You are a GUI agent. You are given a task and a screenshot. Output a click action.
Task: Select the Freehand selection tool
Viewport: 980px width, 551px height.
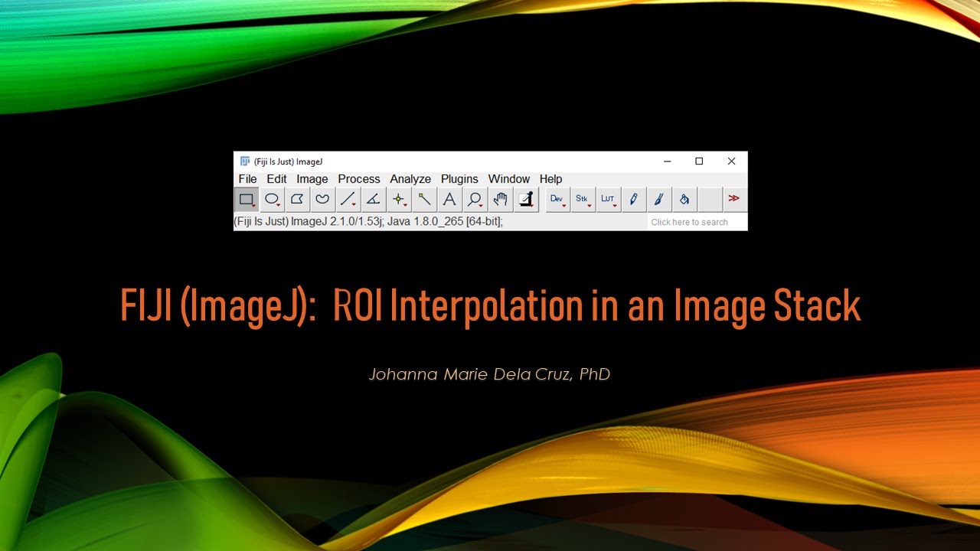pos(322,199)
